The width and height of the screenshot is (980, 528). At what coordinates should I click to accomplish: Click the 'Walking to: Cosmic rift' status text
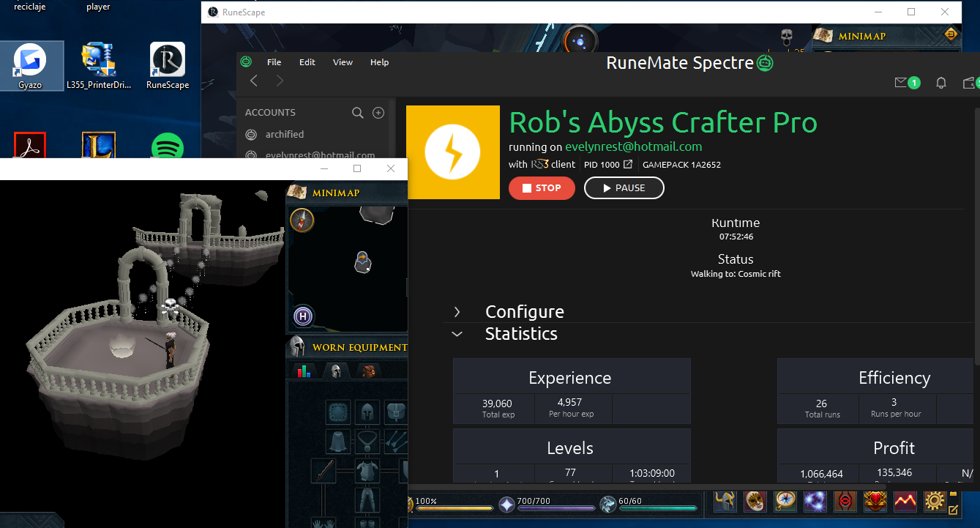click(x=736, y=274)
